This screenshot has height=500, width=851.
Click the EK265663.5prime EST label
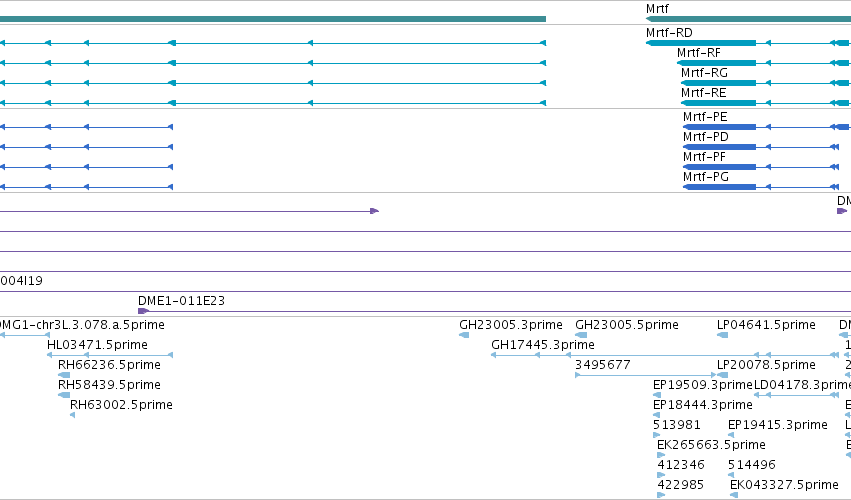[712, 445]
